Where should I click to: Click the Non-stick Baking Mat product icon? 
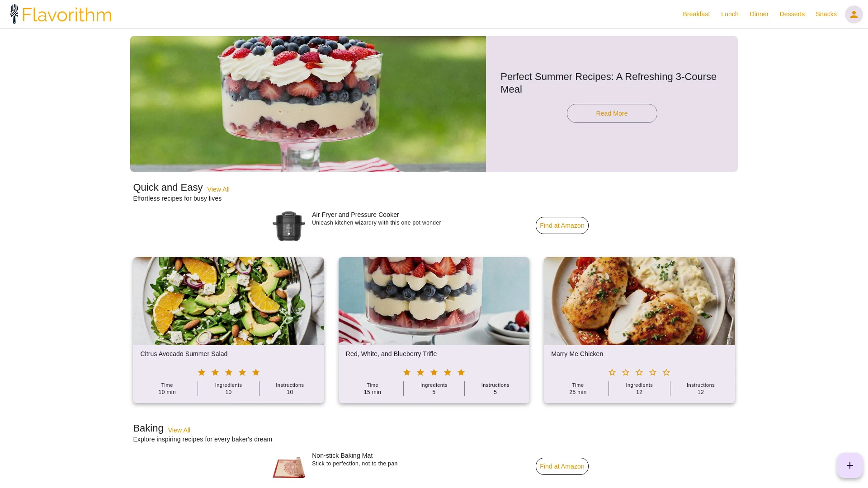coord(289,467)
